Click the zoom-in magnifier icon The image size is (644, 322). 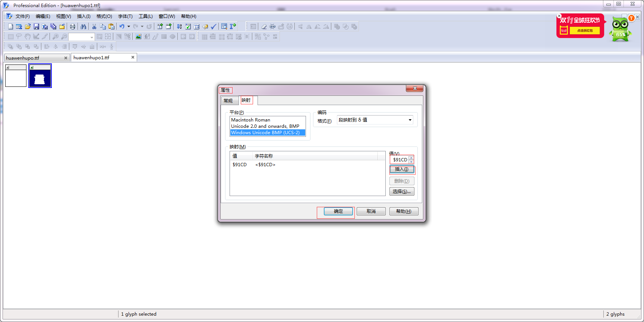56,37
